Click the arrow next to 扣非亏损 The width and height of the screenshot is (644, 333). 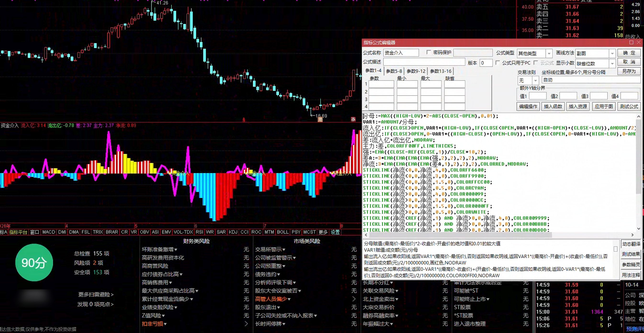click(x=246, y=324)
